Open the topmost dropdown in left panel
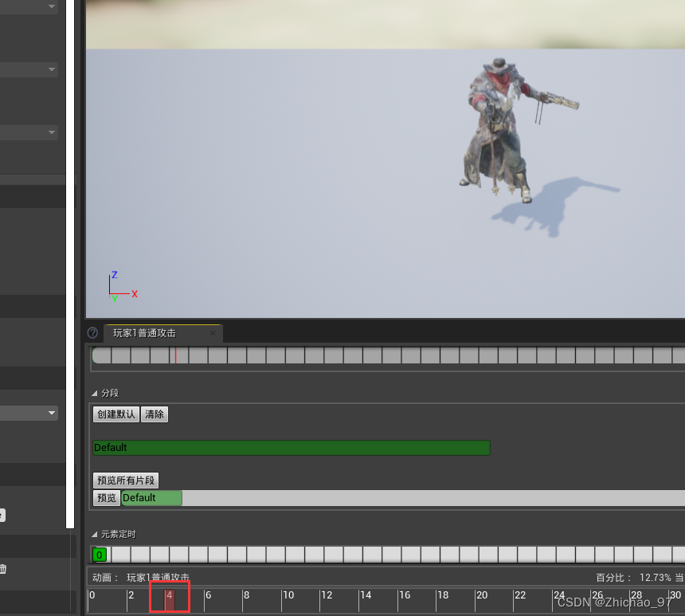Image resolution: width=685 pixels, height=616 pixels. pos(52,6)
